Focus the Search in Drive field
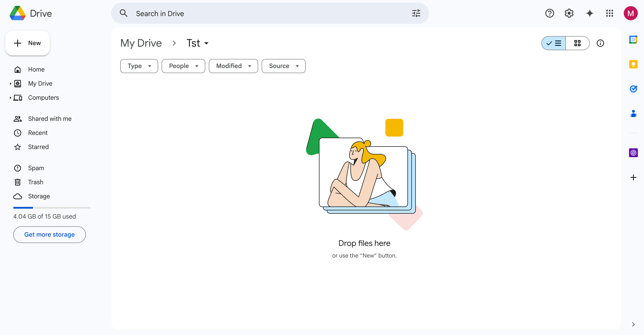The image size is (644, 335). [x=270, y=13]
